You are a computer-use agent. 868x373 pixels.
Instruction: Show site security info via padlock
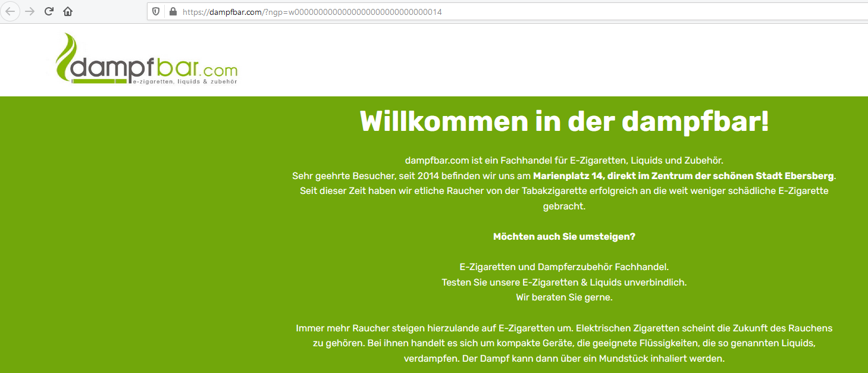click(173, 12)
